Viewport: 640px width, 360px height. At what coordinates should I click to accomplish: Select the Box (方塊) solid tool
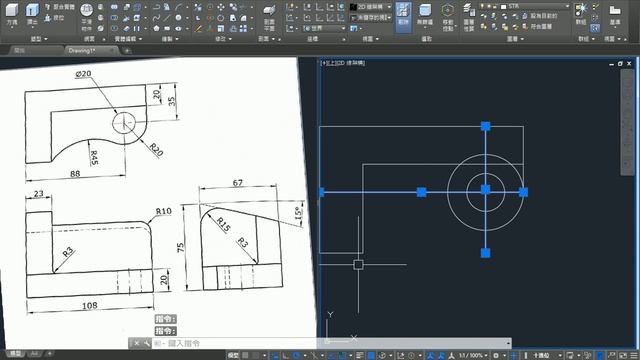[x=12, y=15]
